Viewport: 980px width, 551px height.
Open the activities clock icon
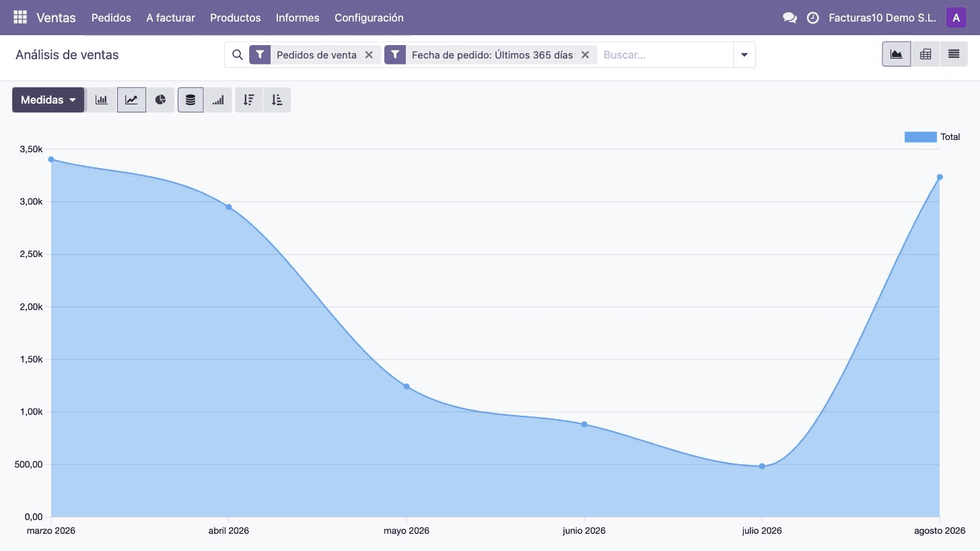(813, 18)
